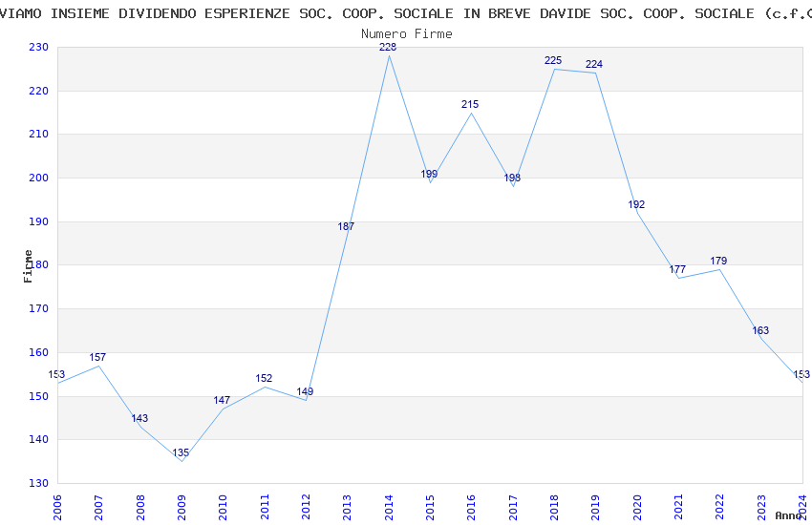Click the 2015 x-axis year label
The width and height of the screenshot is (812, 525).
pos(430,507)
